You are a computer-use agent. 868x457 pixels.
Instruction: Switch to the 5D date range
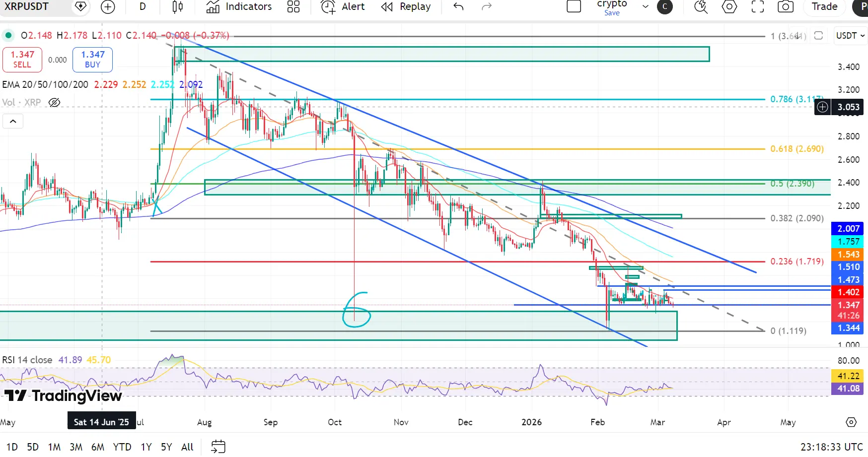[33, 447]
